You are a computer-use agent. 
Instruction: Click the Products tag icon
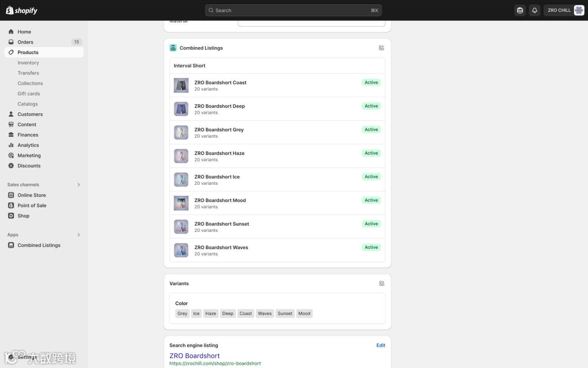11,52
